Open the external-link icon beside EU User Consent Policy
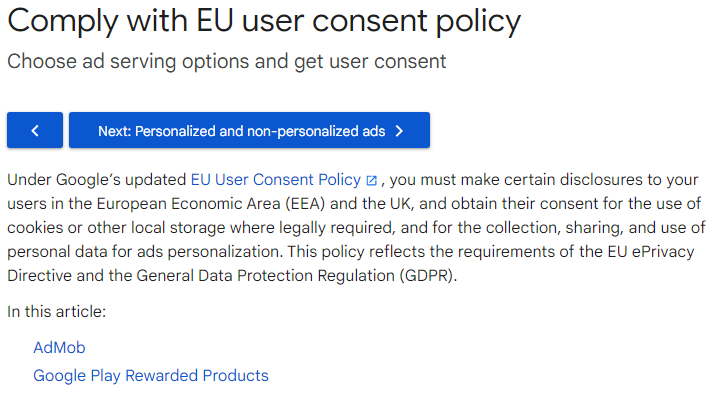The height and width of the screenshot is (404, 719). pyautogui.click(x=371, y=181)
